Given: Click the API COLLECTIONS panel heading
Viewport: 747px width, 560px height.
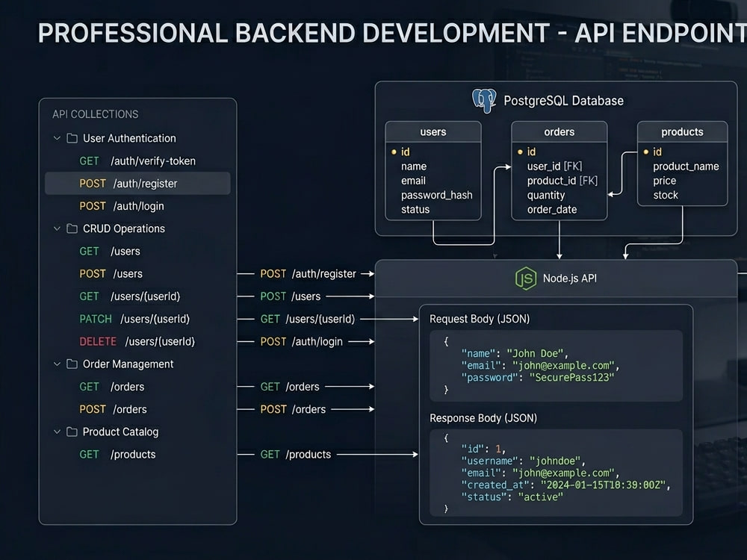Looking at the screenshot, I should click(96, 114).
